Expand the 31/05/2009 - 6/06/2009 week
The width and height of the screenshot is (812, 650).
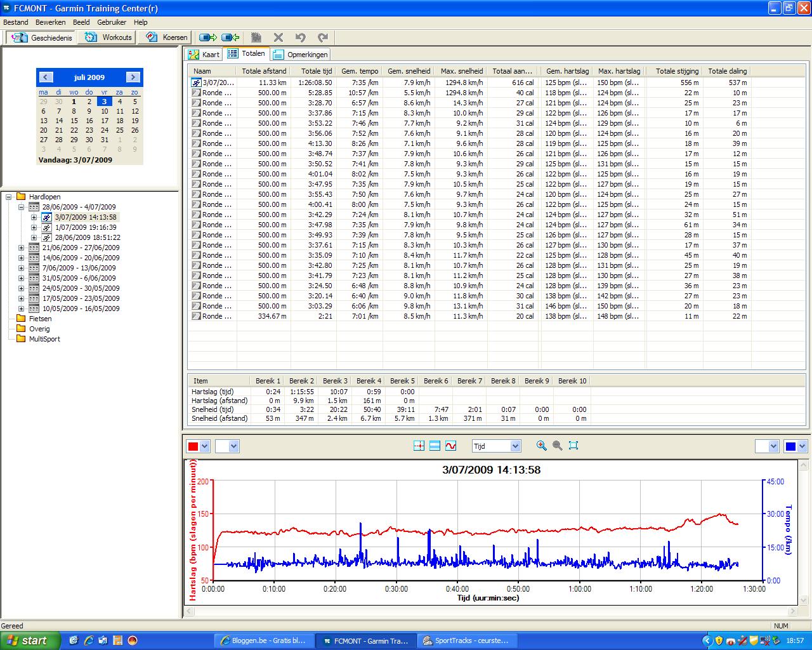pyautogui.click(x=22, y=278)
